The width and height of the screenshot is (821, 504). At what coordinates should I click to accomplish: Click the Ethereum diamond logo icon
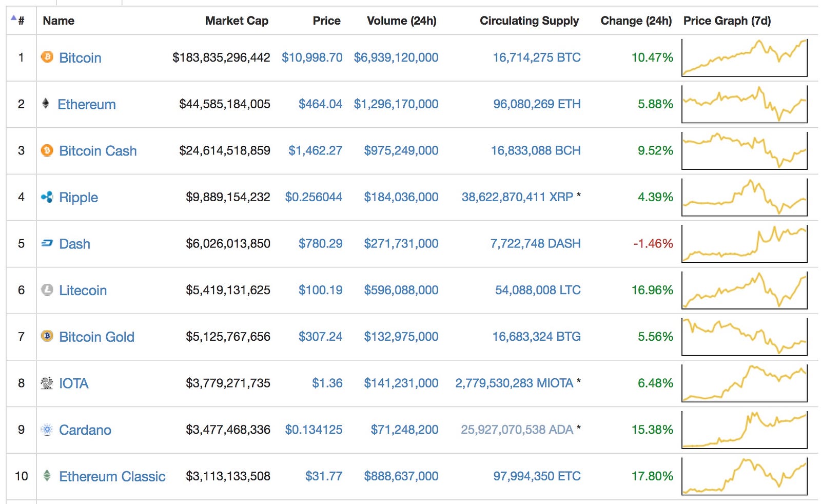tap(46, 104)
